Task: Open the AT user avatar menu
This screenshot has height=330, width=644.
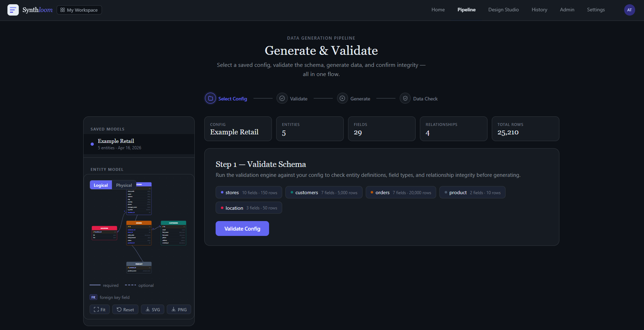Action: (x=629, y=10)
